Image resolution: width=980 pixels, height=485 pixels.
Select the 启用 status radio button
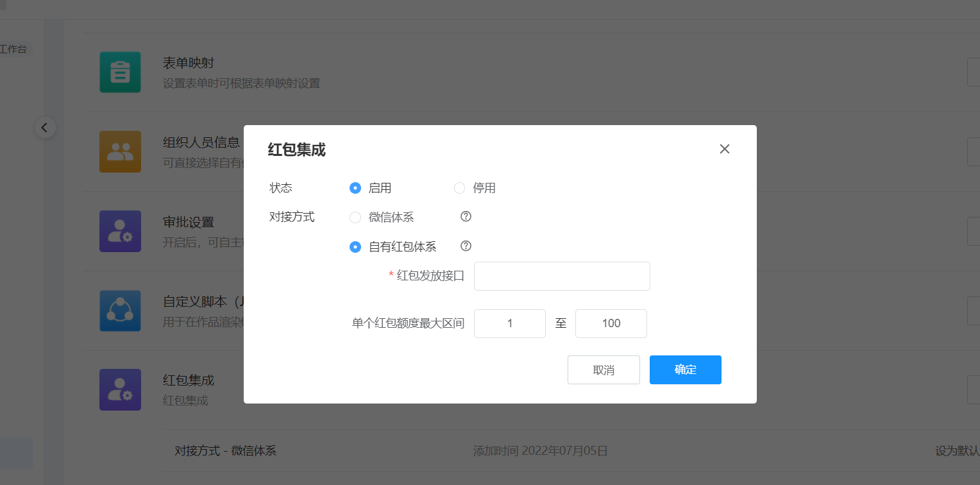pyautogui.click(x=355, y=188)
